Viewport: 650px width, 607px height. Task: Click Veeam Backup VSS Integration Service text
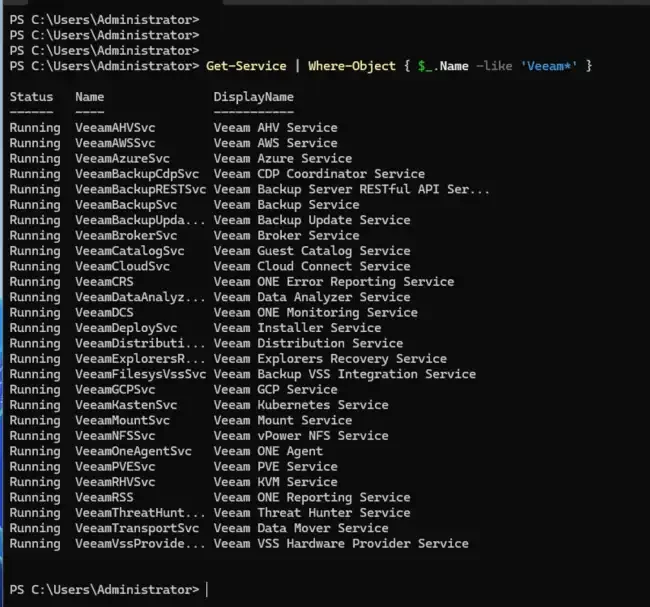coord(345,374)
